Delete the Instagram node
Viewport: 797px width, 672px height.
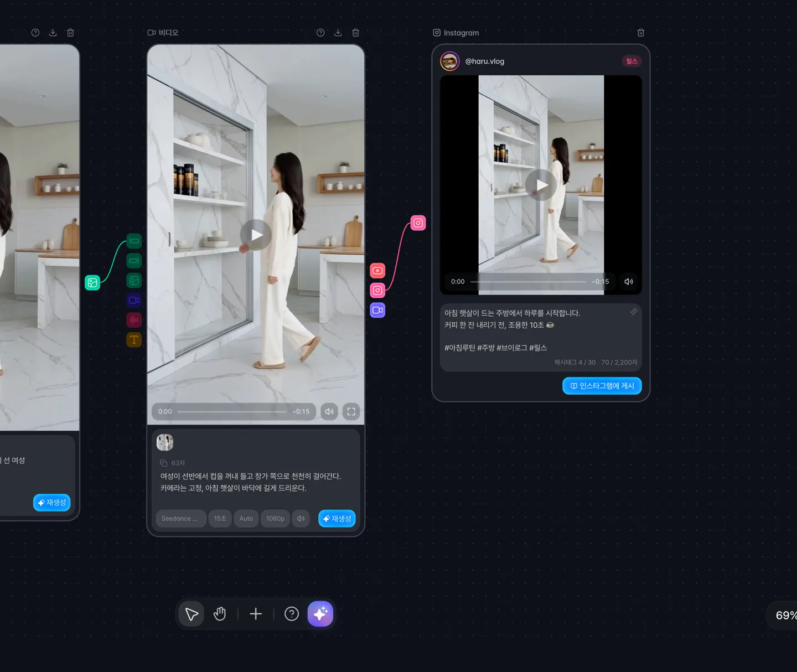pyautogui.click(x=641, y=33)
